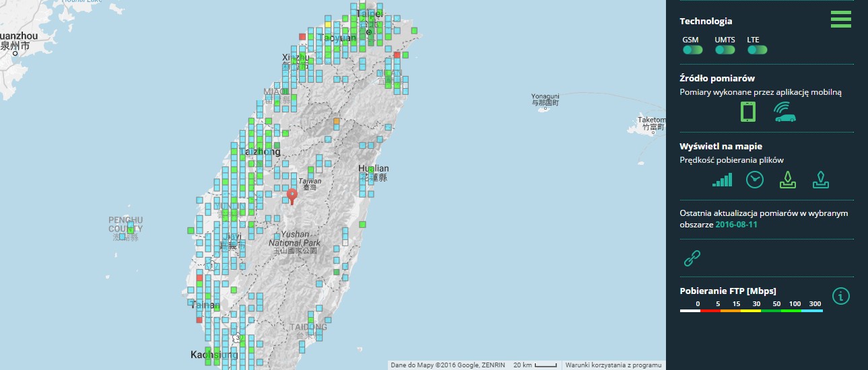
Task: Click the Technologia section heading
Action: tap(706, 21)
